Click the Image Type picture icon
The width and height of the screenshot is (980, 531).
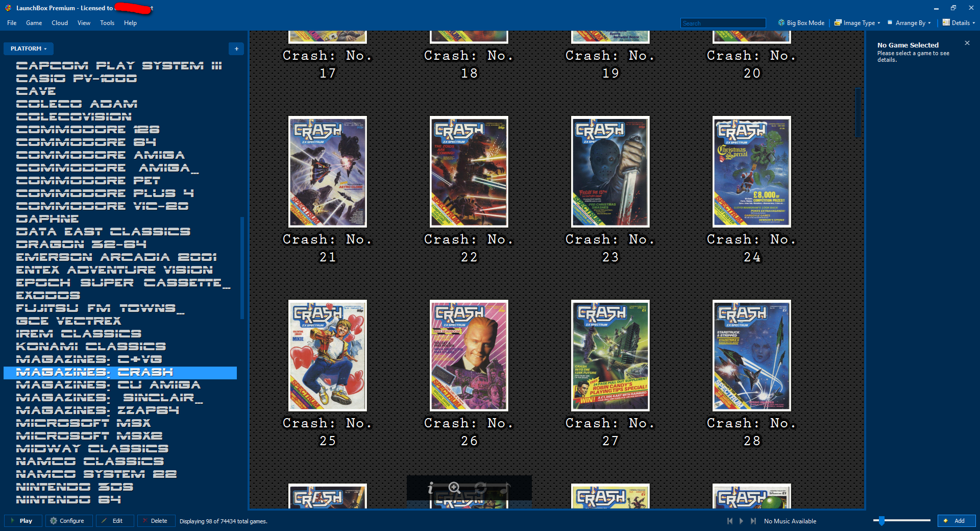(838, 23)
